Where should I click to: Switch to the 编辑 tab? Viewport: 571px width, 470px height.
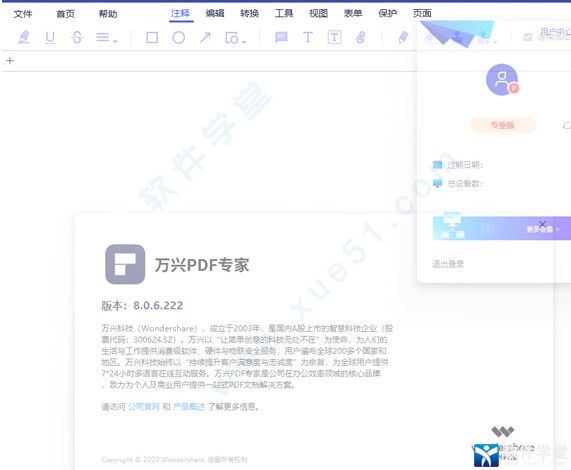(x=215, y=13)
